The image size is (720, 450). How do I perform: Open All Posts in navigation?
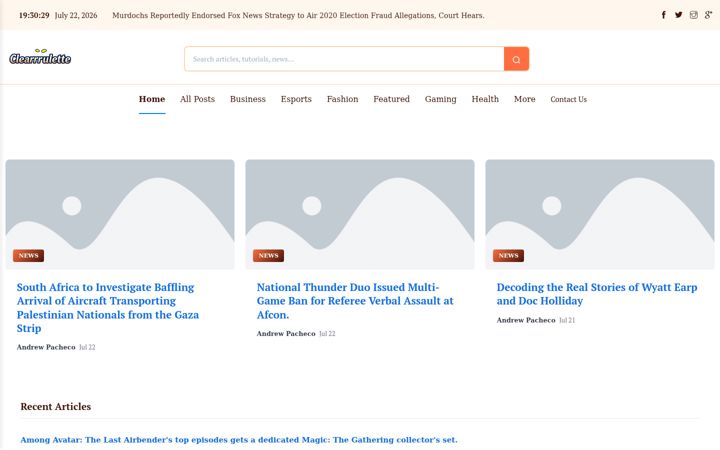[x=197, y=99]
